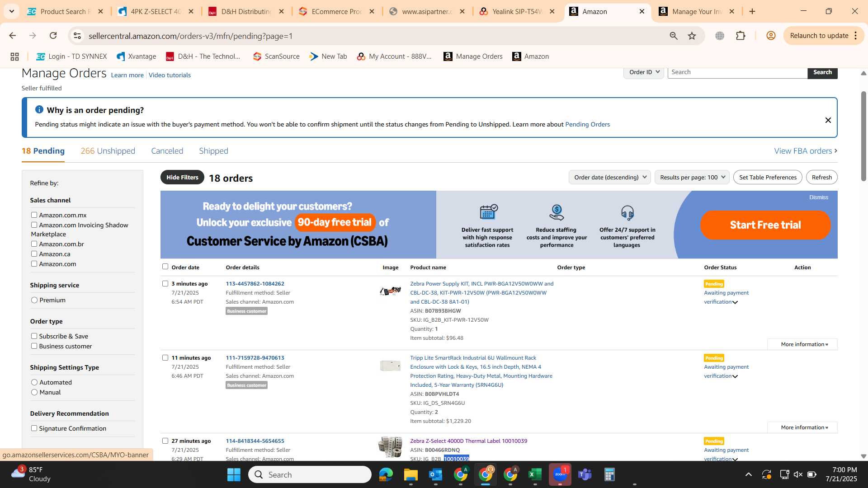This screenshot has height=488, width=868.
Task: Open the weather widget on taskbar
Action: 32,474
